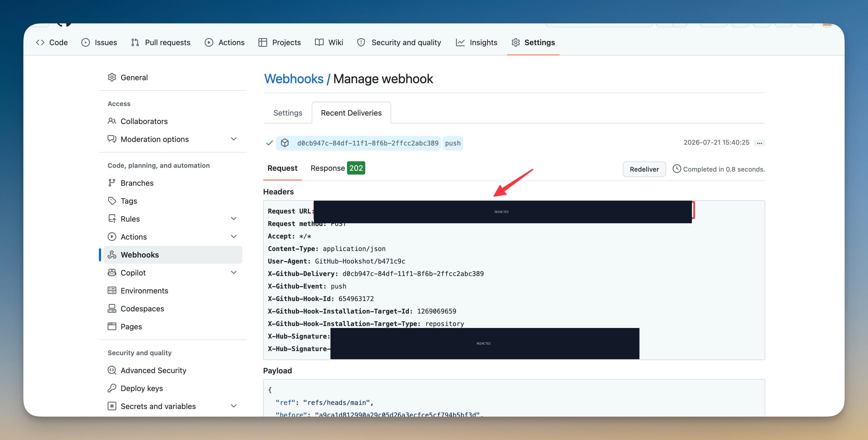The height and width of the screenshot is (440, 868).
Task: Click the Actions play icon in top nav
Action: (209, 42)
